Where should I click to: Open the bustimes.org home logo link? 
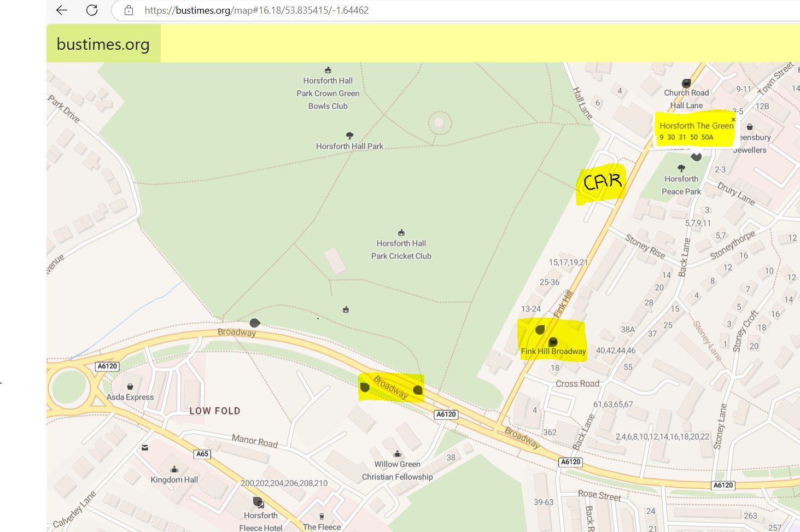click(103, 44)
